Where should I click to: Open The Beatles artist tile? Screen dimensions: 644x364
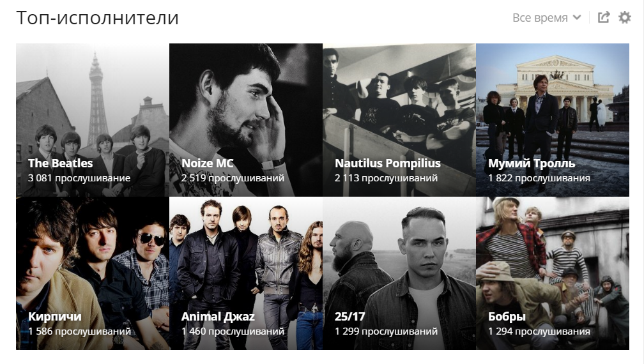coord(93,120)
